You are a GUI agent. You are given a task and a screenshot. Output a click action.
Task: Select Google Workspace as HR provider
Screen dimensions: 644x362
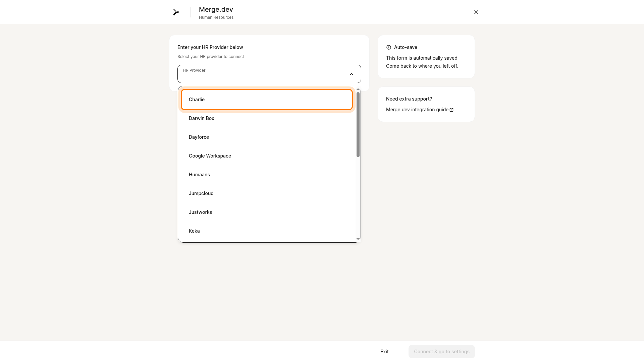coord(267,156)
